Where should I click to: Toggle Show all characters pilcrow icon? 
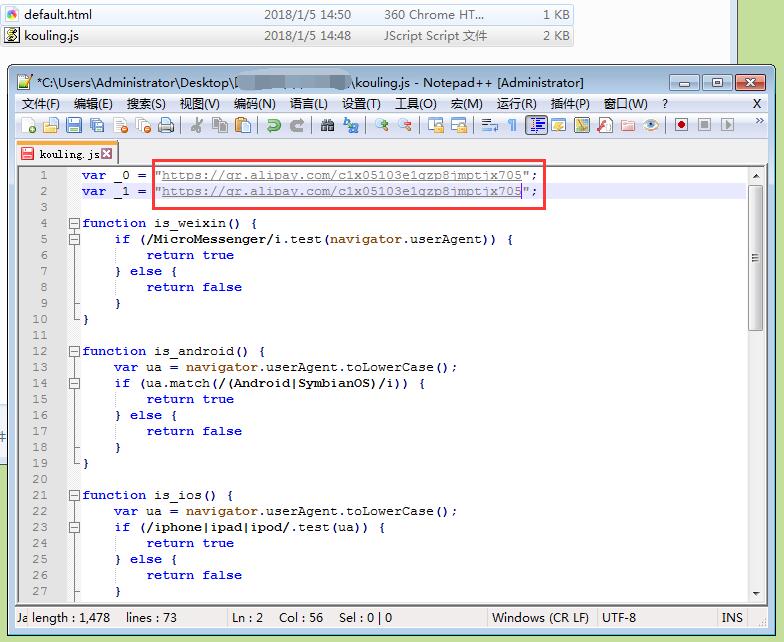[512, 125]
